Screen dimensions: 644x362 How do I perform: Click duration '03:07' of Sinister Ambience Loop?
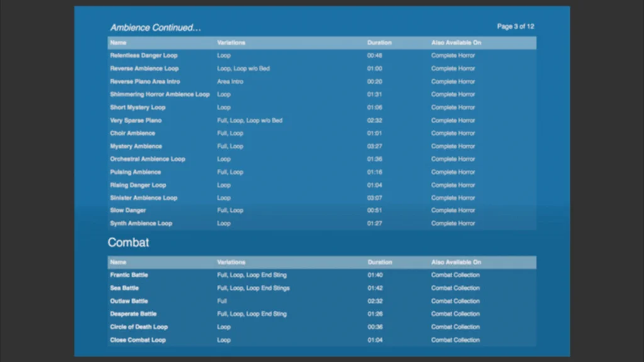pyautogui.click(x=375, y=198)
